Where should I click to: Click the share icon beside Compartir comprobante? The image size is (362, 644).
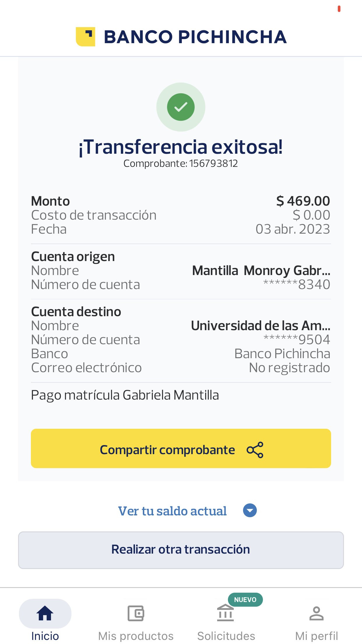click(x=255, y=450)
